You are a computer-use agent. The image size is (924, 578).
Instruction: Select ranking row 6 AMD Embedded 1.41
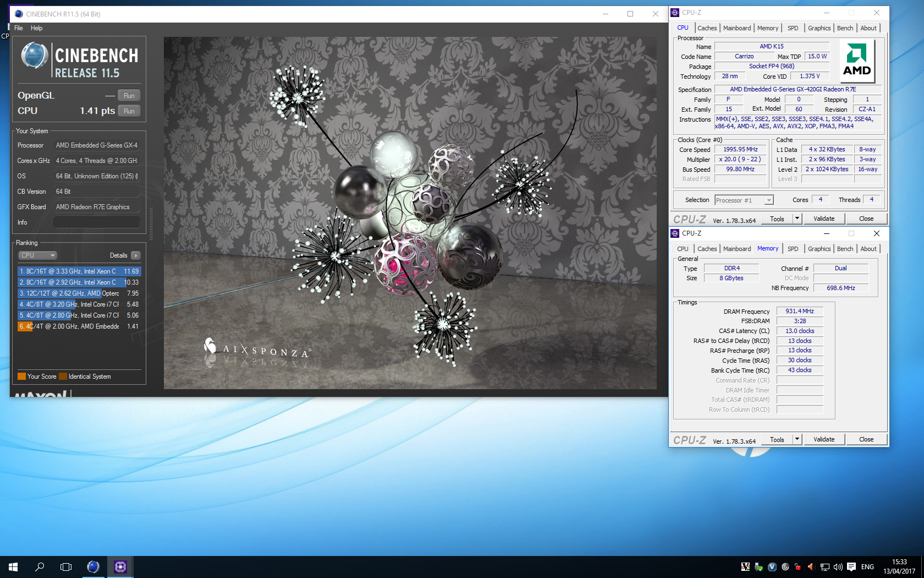(79, 326)
